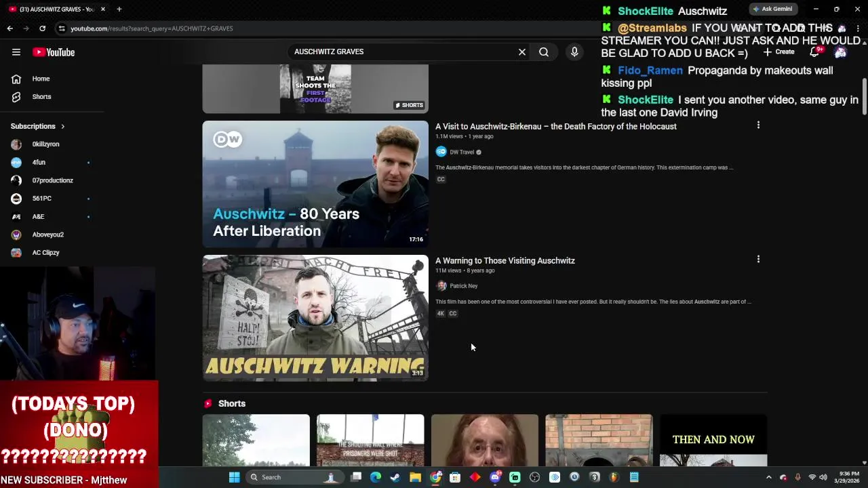The width and height of the screenshot is (868, 488).
Task: Open the Wi-Fi network tray icon
Action: [x=812, y=477]
